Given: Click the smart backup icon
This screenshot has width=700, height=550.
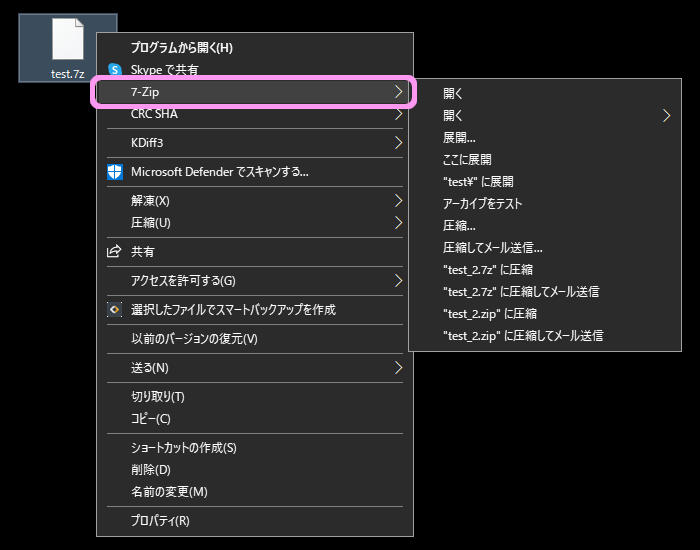Looking at the screenshot, I should [115, 309].
